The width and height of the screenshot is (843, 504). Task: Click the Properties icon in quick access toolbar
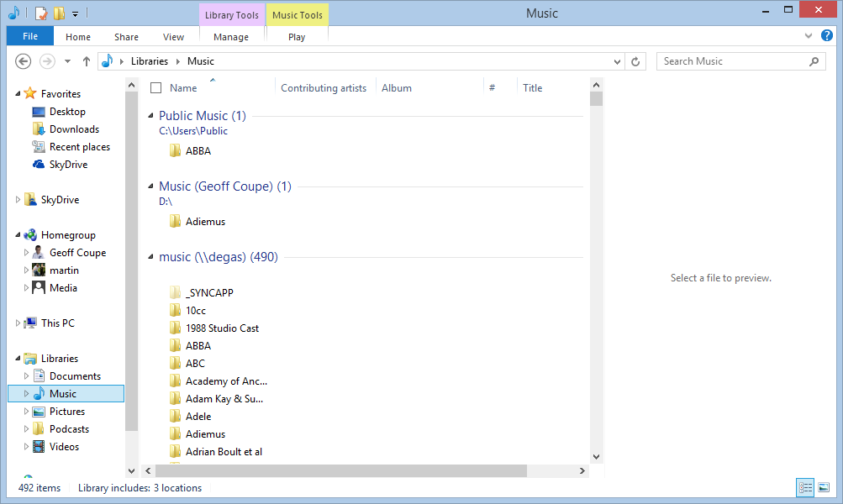(41, 13)
